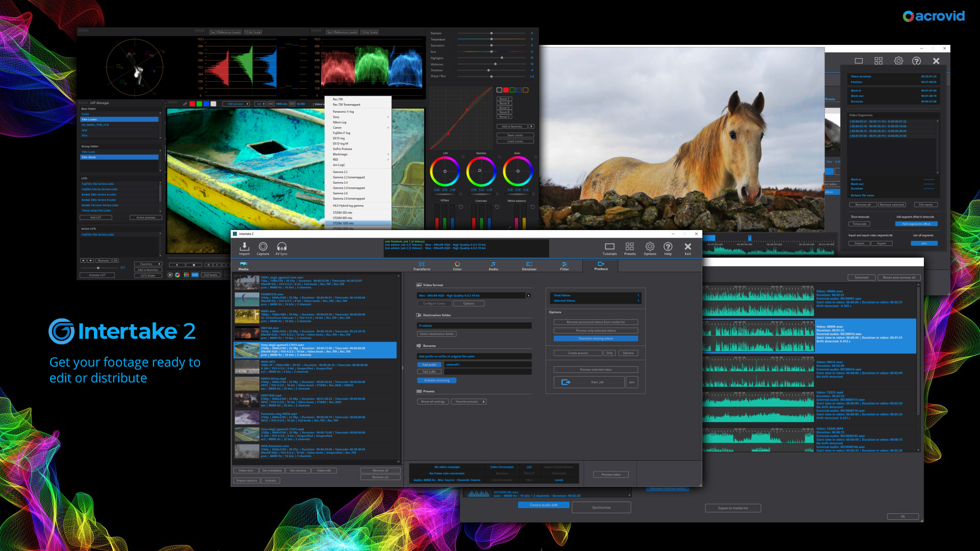
Task: Open the AV Sync headphones icon
Action: click(x=281, y=247)
